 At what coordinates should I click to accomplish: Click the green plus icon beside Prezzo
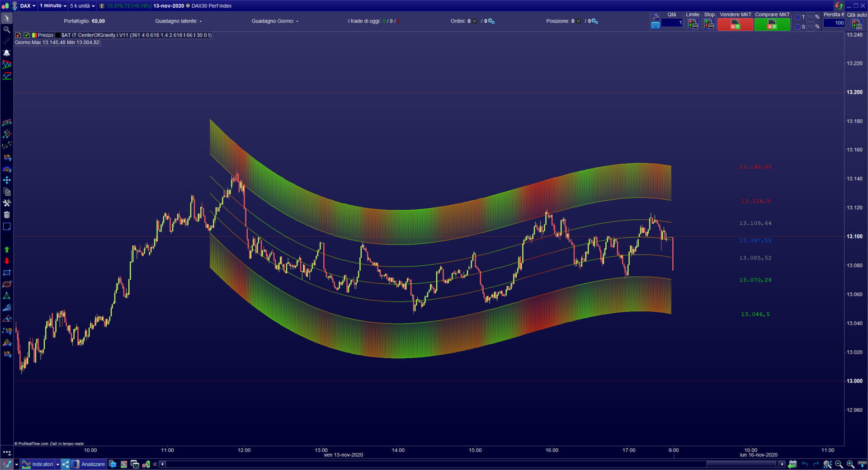pyautogui.click(x=27, y=35)
